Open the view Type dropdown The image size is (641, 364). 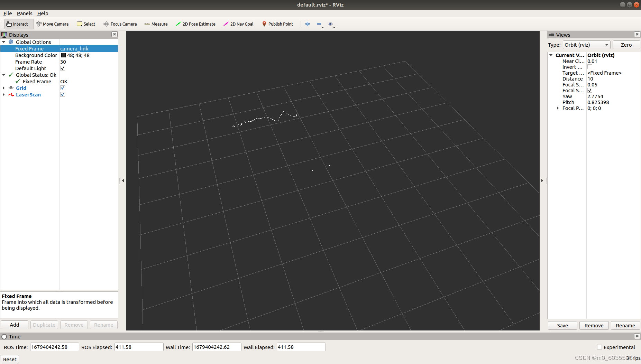586,45
